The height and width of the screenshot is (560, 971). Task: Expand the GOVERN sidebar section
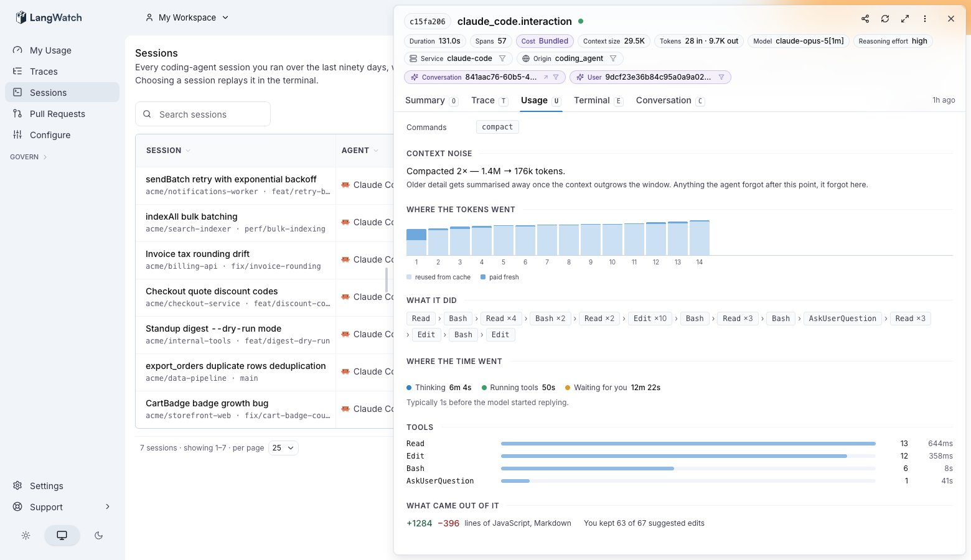(x=29, y=157)
